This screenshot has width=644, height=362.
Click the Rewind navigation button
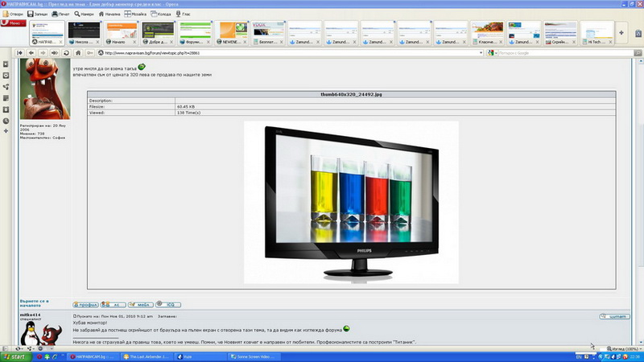[19, 53]
